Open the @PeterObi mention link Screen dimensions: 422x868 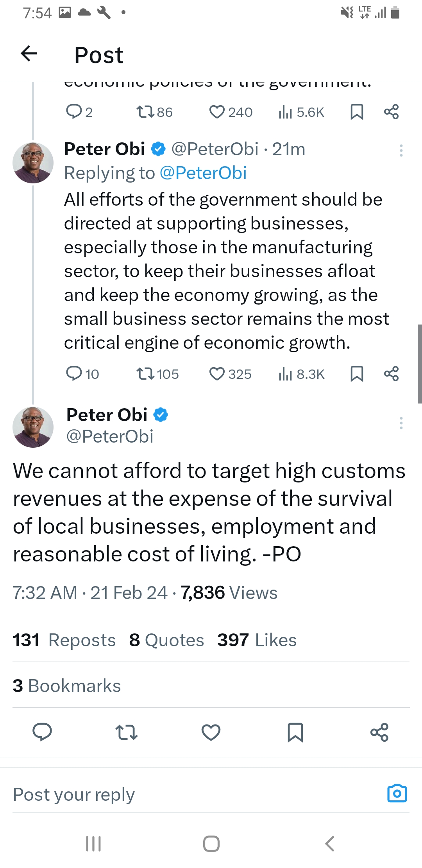203,173
